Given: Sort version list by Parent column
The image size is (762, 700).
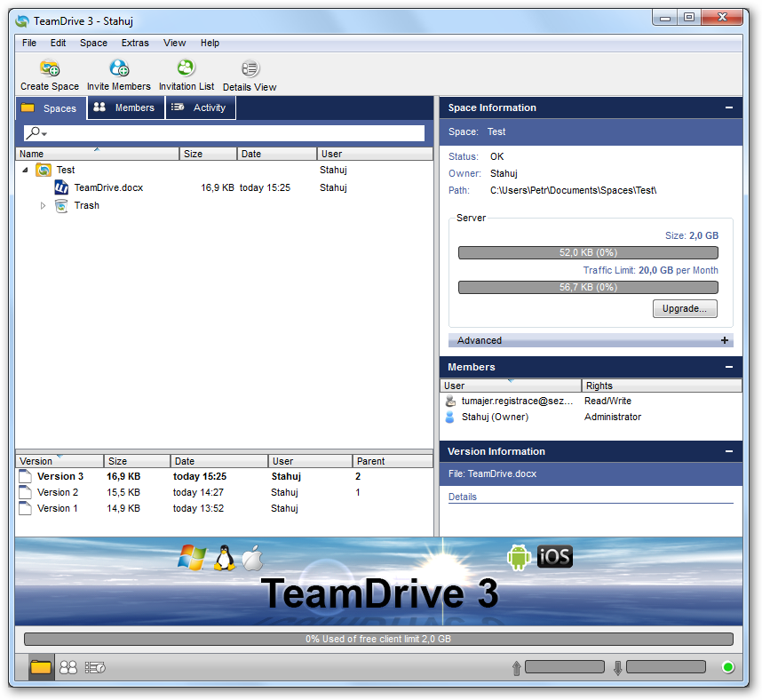Looking at the screenshot, I should coord(393,461).
